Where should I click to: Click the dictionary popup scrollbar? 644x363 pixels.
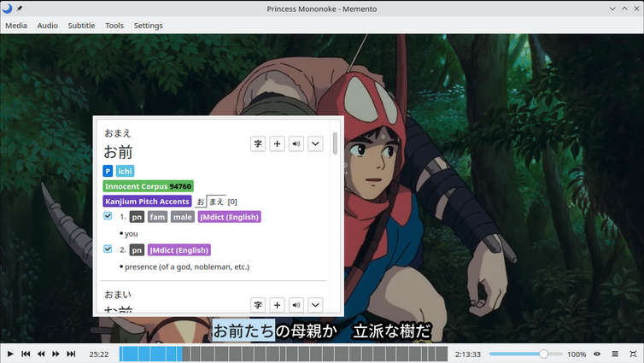[x=335, y=143]
